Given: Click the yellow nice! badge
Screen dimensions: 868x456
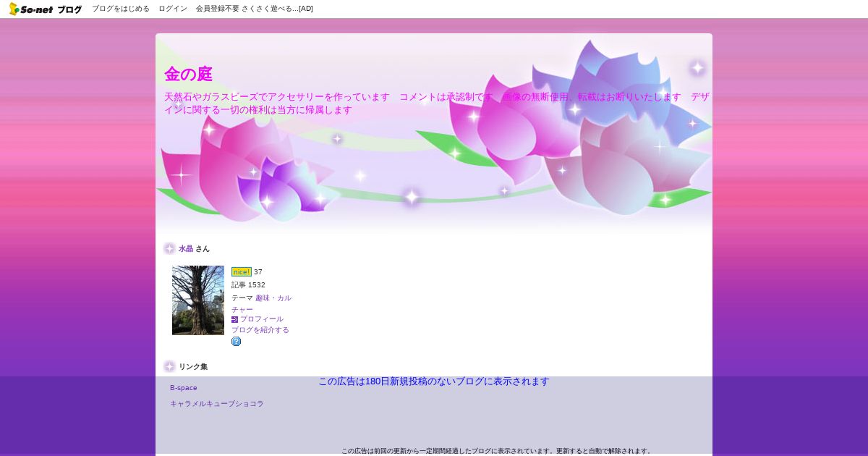Looking at the screenshot, I should pos(242,272).
